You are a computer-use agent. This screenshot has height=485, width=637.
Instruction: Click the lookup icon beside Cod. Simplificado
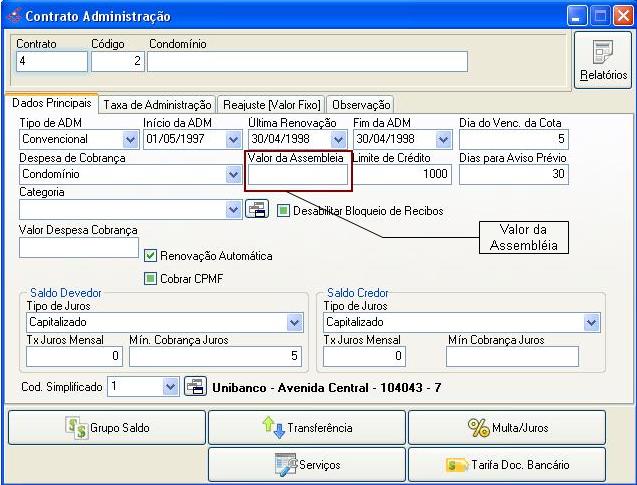tap(195, 387)
